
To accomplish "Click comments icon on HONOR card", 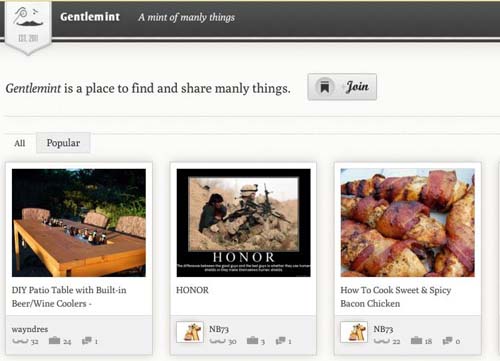I will [x=280, y=340].
